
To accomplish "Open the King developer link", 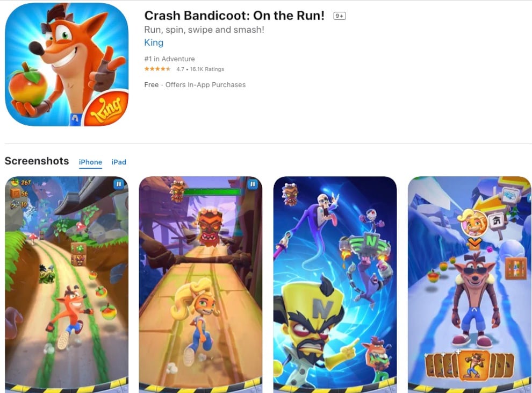I will [x=154, y=42].
